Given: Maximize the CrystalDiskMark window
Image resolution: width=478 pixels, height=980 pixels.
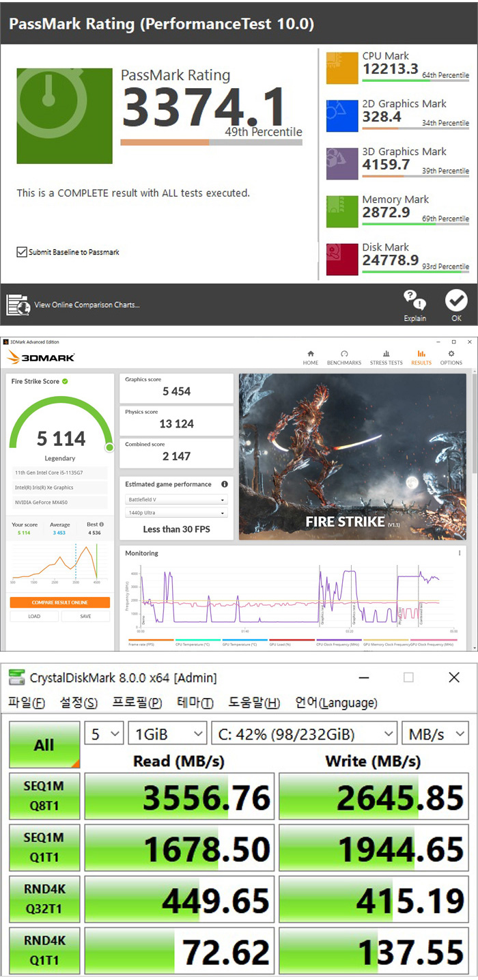Looking at the screenshot, I should pyautogui.click(x=408, y=677).
